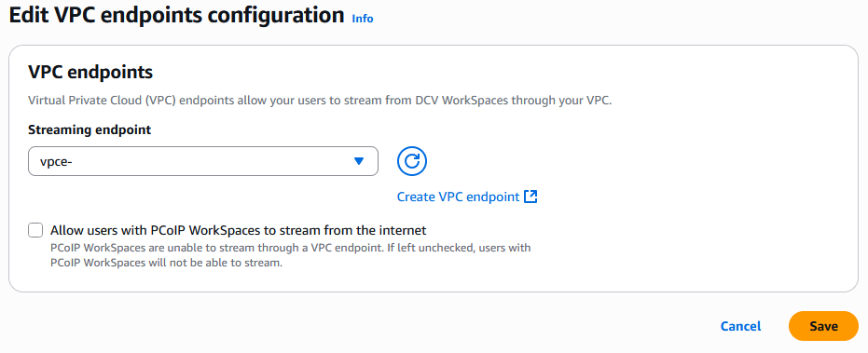
Task: Click the external link icon beside Create VPC endpoint
Action: pos(530,197)
